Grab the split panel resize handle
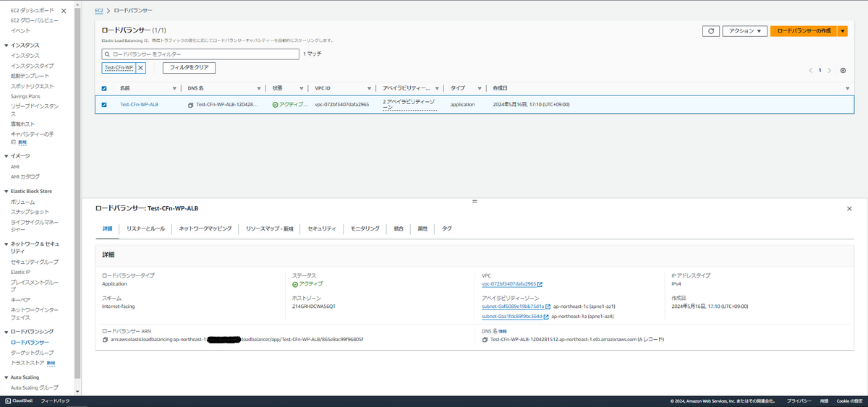 (474, 201)
